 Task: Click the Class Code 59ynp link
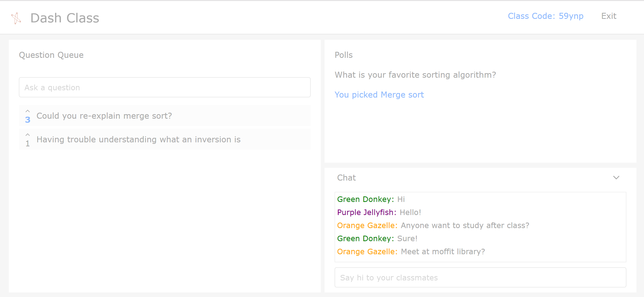click(x=545, y=16)
